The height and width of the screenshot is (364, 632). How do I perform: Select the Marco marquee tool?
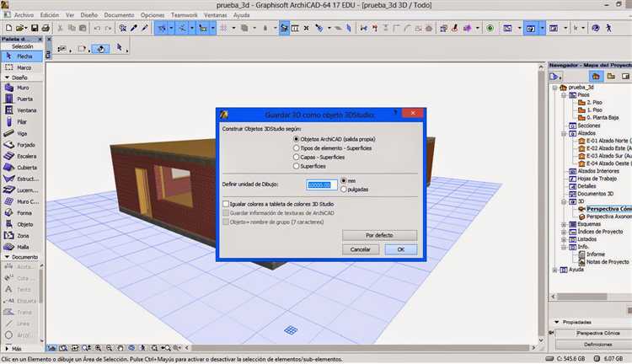(22, 67)
